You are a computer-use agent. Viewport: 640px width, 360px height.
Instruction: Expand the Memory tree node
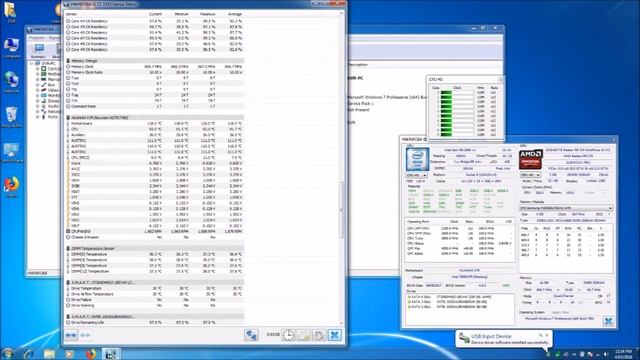(x=38, y=80)
